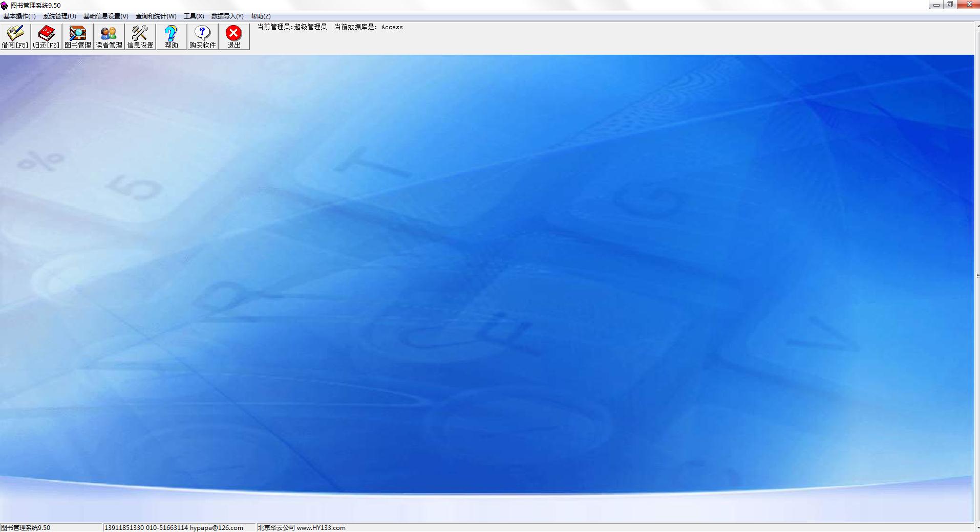The image size is (980, 532).
Task: Open the 基础信息设置(V) menu
Action: (x=106, y=16)
